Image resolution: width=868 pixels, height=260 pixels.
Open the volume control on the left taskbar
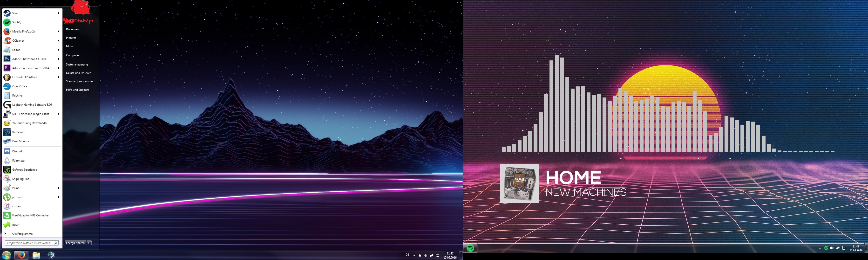(426, 256)
